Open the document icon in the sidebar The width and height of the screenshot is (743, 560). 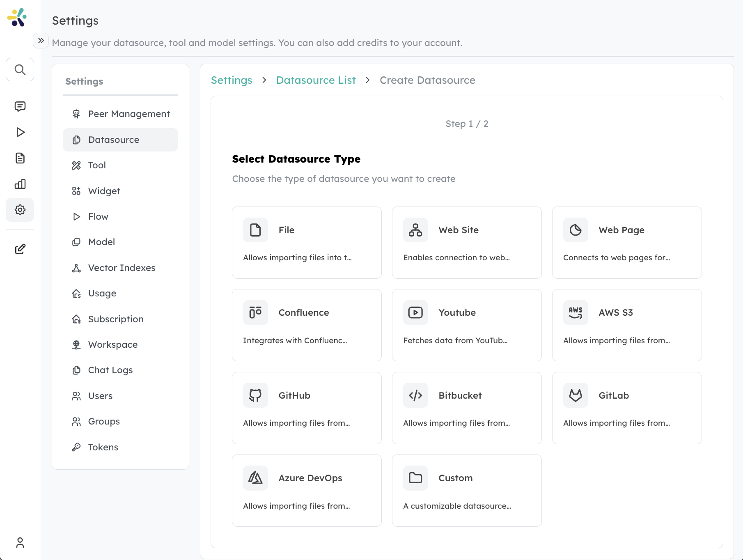point(20,158)
